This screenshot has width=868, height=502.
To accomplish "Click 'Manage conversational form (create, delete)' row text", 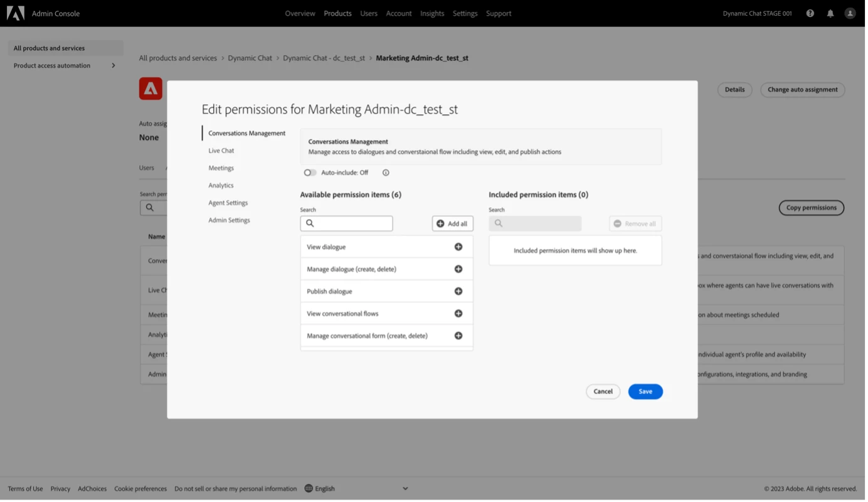I will [x=368, y=336].
